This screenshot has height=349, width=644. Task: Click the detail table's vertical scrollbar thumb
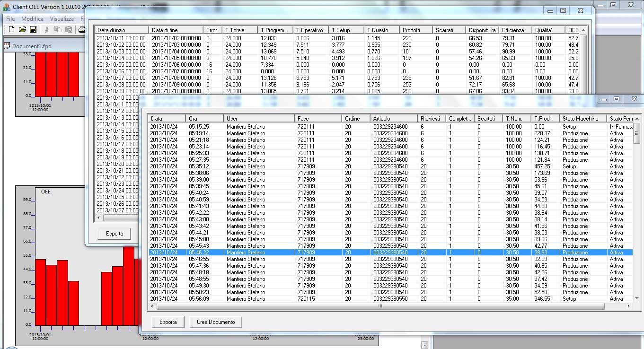(637, 133)
